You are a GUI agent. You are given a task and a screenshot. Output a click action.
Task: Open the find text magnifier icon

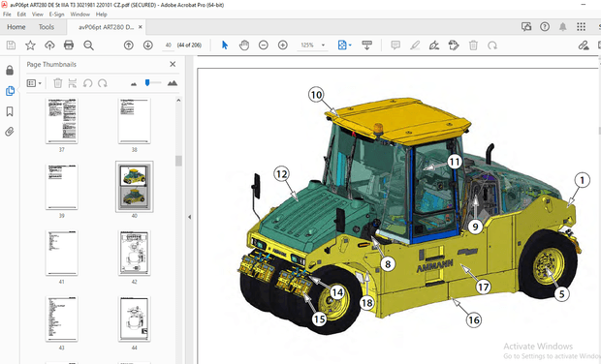point(88,45)
